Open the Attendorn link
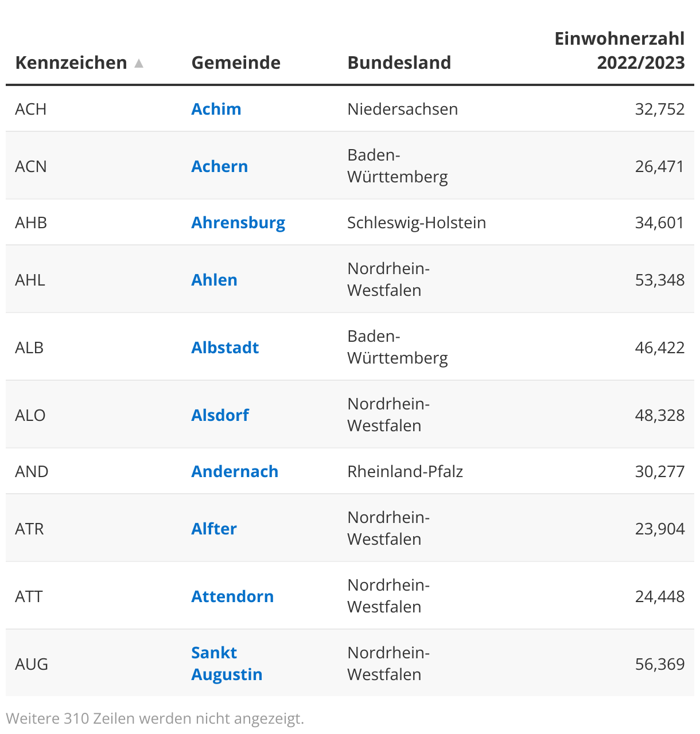The width and height of the screenshot is (700, 734). [232, 596]
